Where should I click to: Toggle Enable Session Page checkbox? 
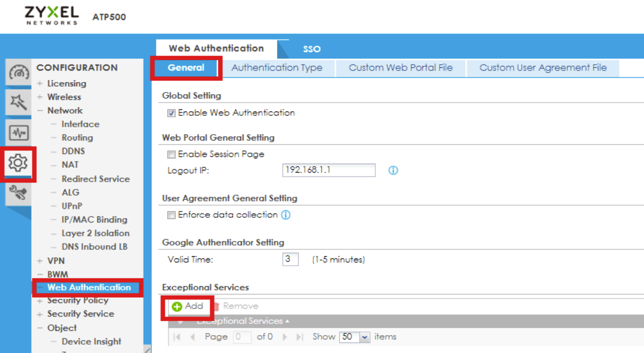(171, 155)
